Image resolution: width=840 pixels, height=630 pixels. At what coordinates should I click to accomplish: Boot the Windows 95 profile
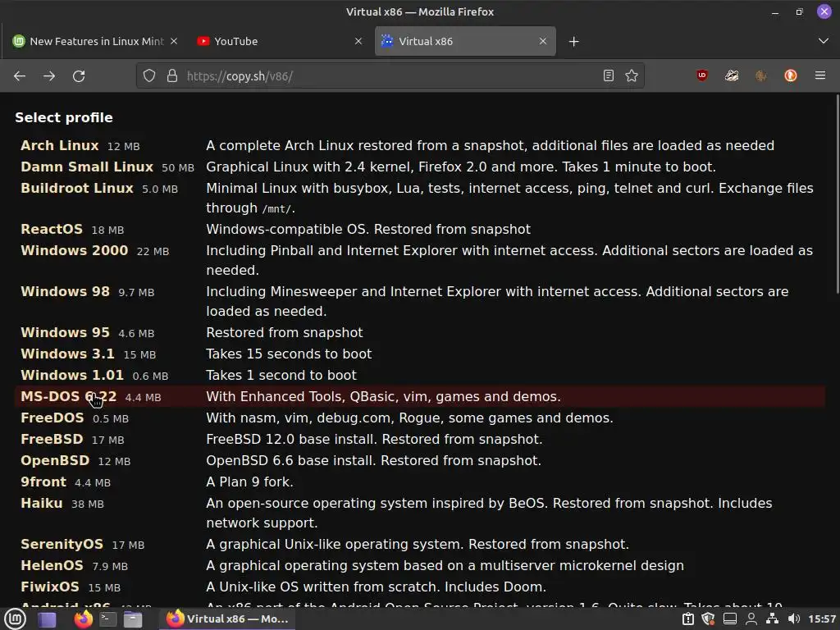65,333
